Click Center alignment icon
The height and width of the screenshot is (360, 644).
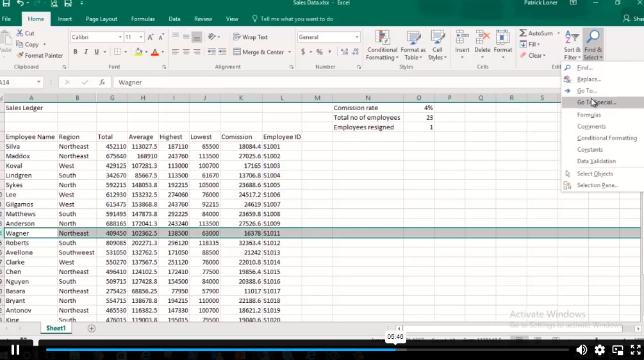[186, 52]
